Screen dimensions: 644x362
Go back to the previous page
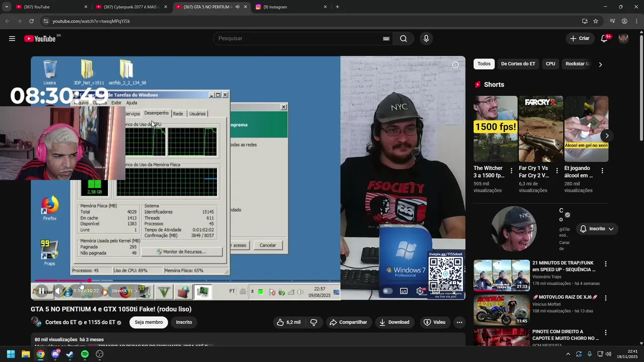click(x=7, y=21)
